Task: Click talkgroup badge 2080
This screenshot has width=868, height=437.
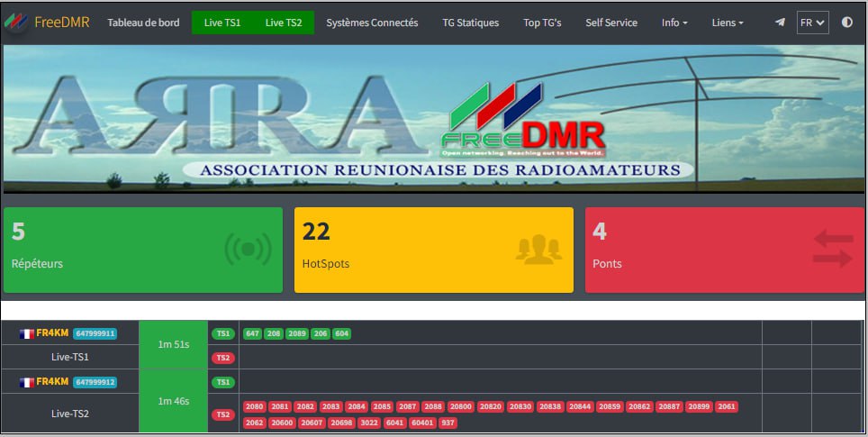Action: tap(255, 406)
